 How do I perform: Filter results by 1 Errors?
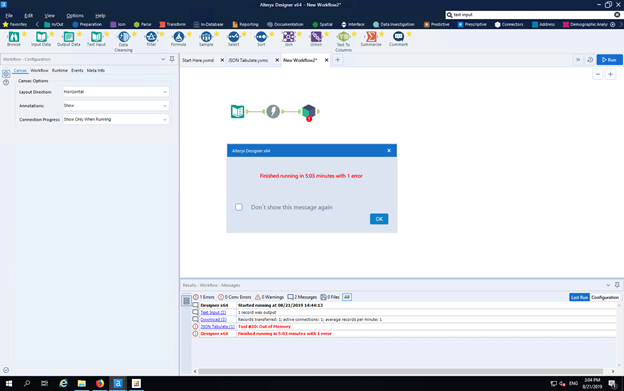click(x=204, y=297)
